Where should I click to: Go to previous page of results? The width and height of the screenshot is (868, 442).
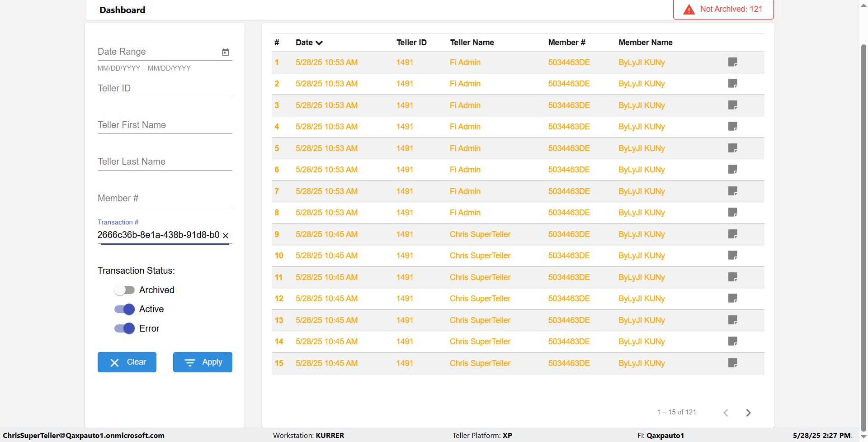click(726, 413)
